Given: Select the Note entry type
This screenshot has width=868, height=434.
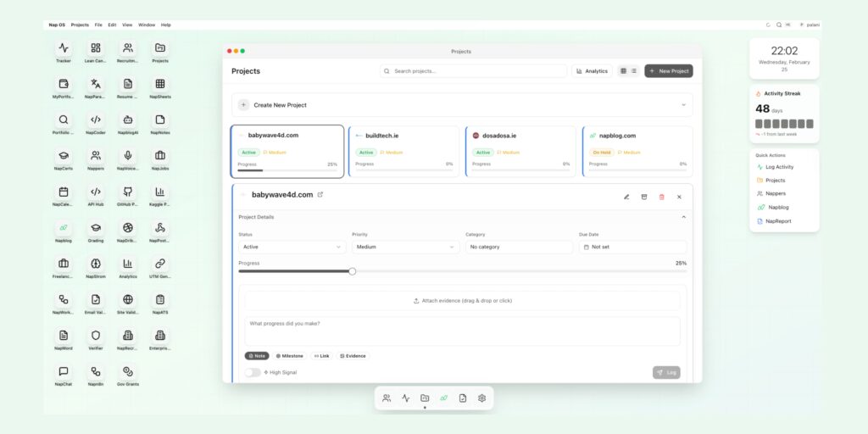Looking at the screenshot, I should (257, 356).
